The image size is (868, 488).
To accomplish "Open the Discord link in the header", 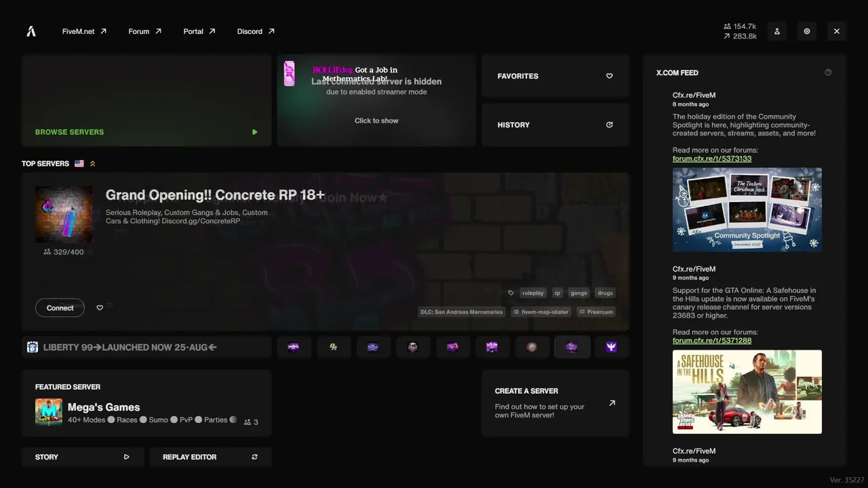I will 256,31.
